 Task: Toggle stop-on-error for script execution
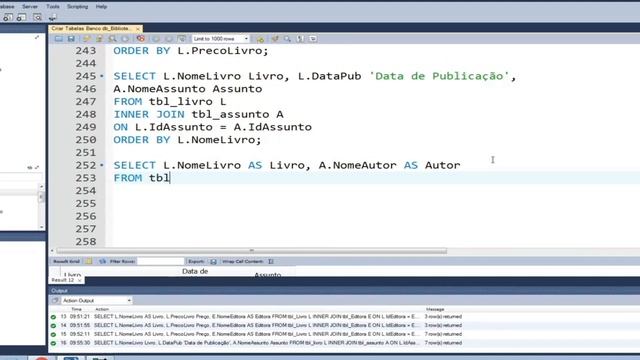click(x=140, y=39)
